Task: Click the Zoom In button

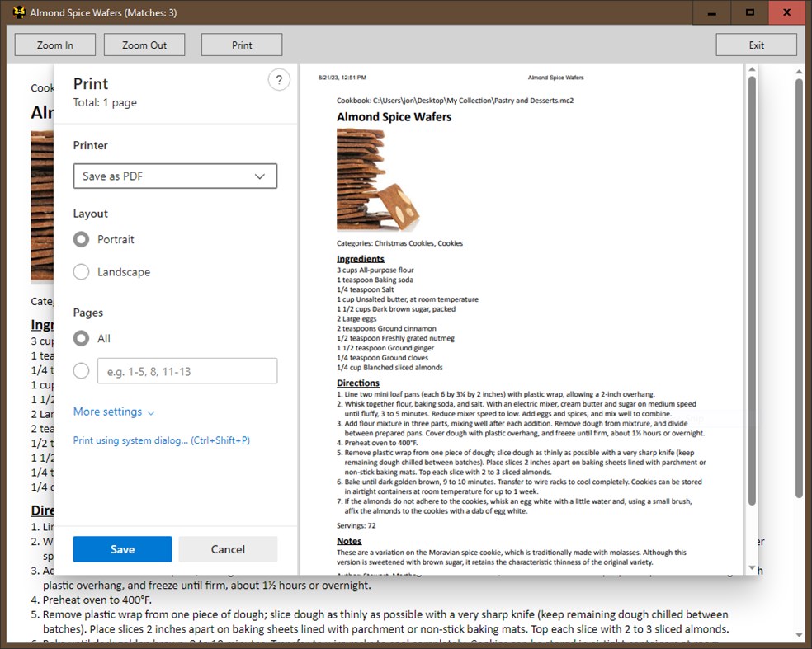Action: pyautogui.click(x=54, y=44)
